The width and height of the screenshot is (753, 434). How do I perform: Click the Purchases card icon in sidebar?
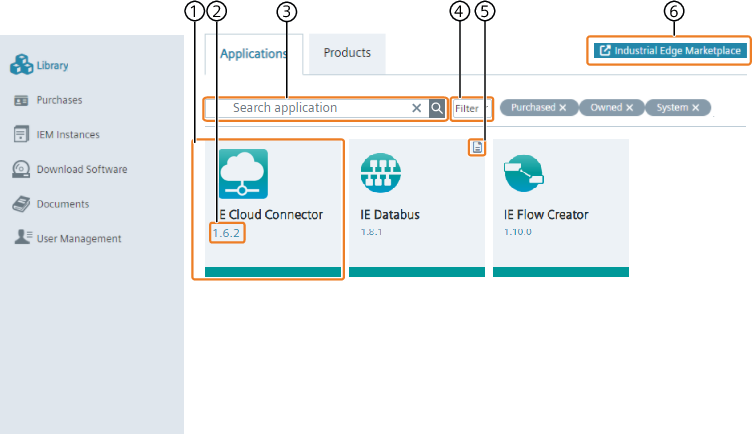[x=21, y=100]
